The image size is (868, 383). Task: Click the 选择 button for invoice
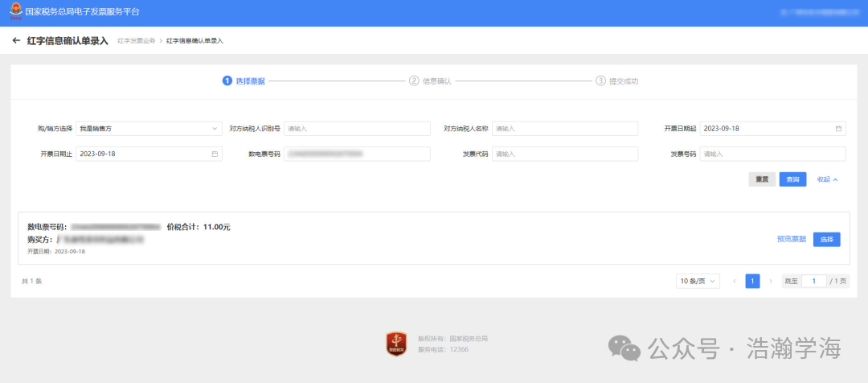click(826, 239)
